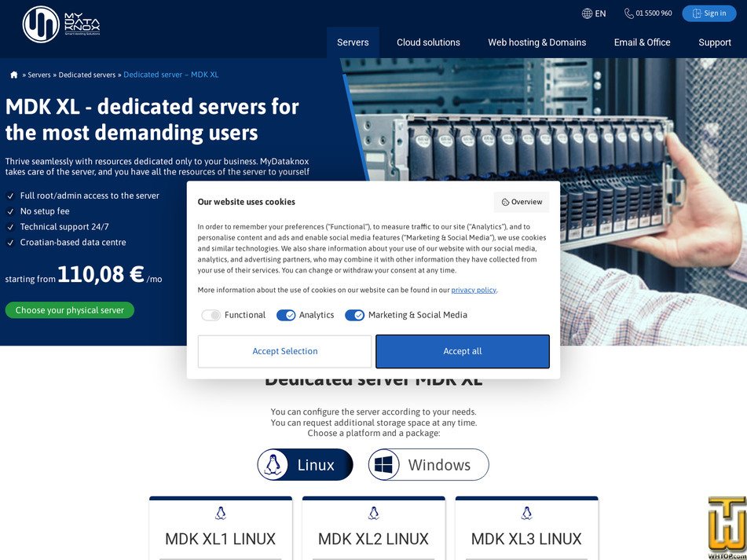This screenshot has height=560, width=747.
Task: Click the checkmark icon beside No setup fee
Action: [x=10, y=211]
